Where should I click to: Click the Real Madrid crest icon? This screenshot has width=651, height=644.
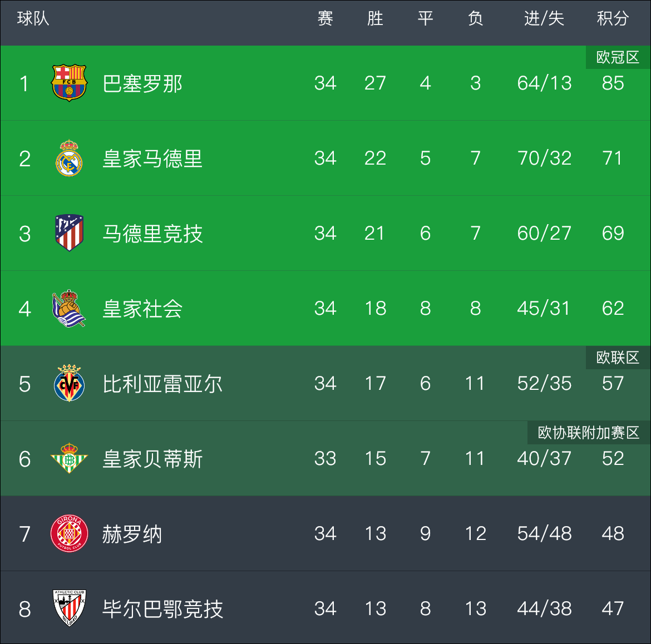[69, 158]
